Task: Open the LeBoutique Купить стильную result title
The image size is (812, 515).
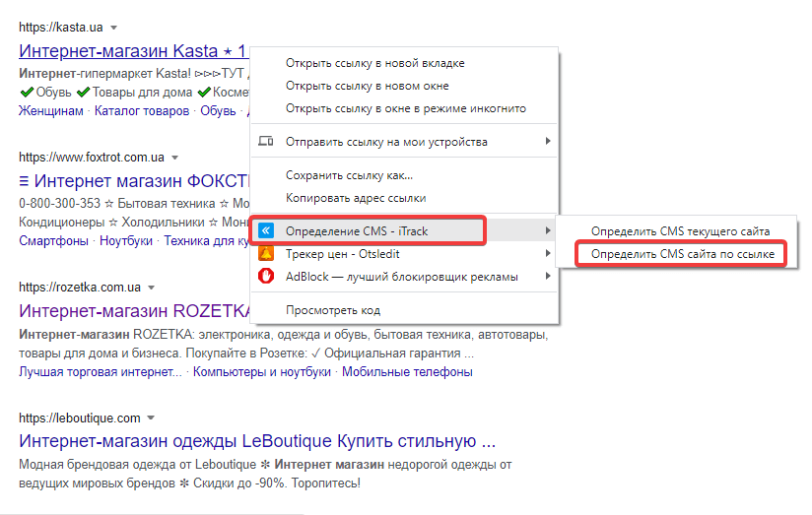Action: coord(257,441)
